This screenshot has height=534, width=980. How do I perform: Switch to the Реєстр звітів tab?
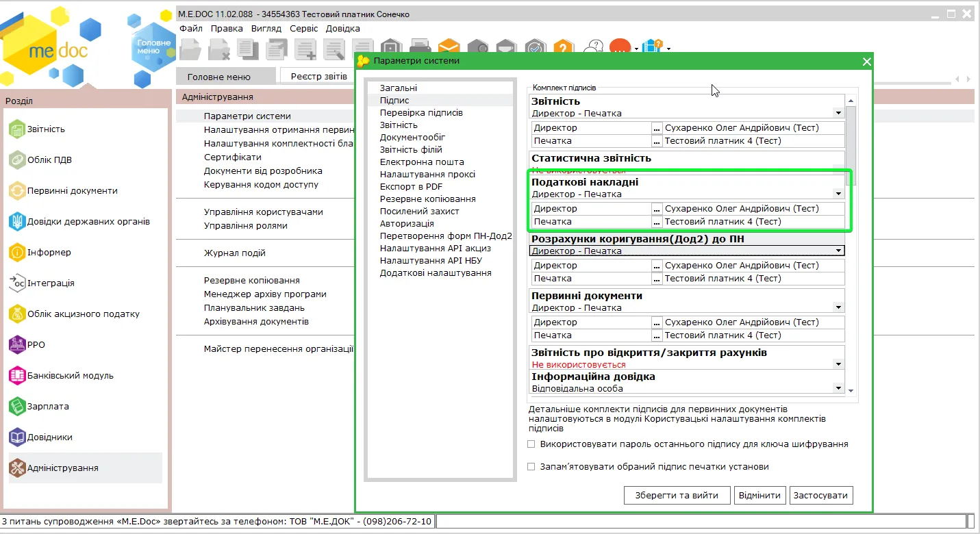tap(319, 76)
